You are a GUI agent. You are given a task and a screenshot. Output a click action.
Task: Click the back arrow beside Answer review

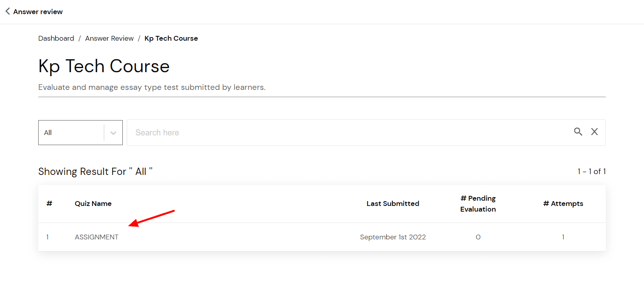(8, 11)
